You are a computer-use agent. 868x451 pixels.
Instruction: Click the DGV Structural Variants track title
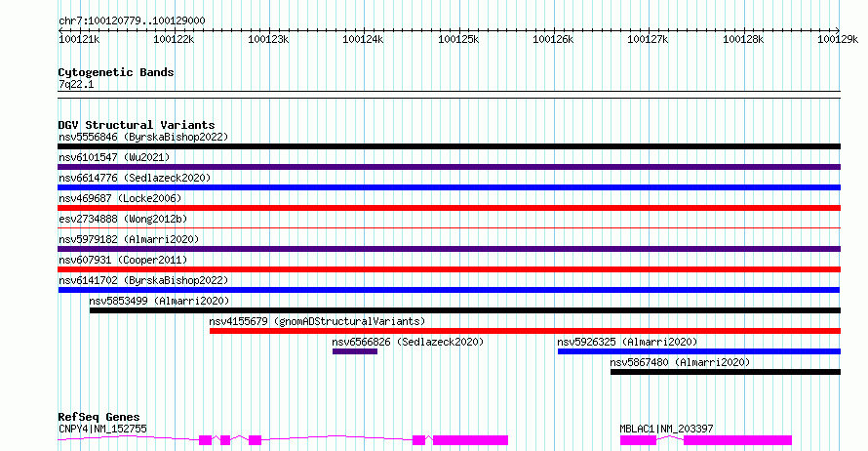coord(137,125)
